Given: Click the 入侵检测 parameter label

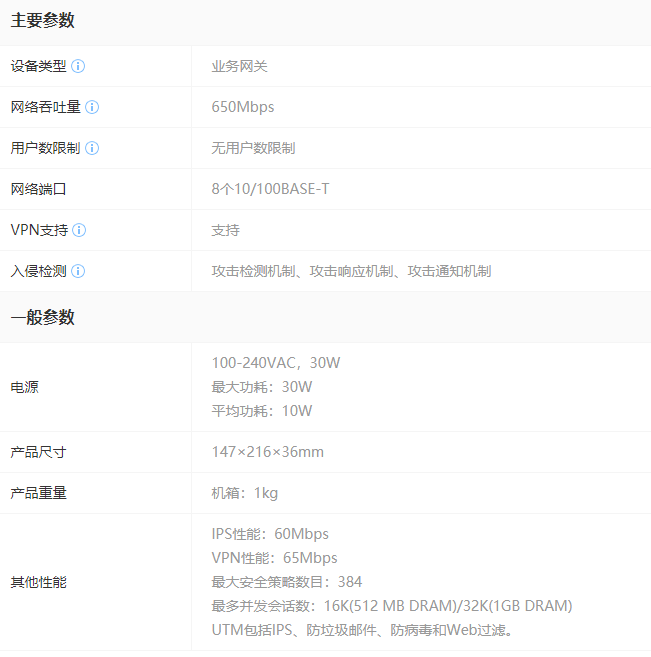Looking at the screenshot, I should 38,271.
